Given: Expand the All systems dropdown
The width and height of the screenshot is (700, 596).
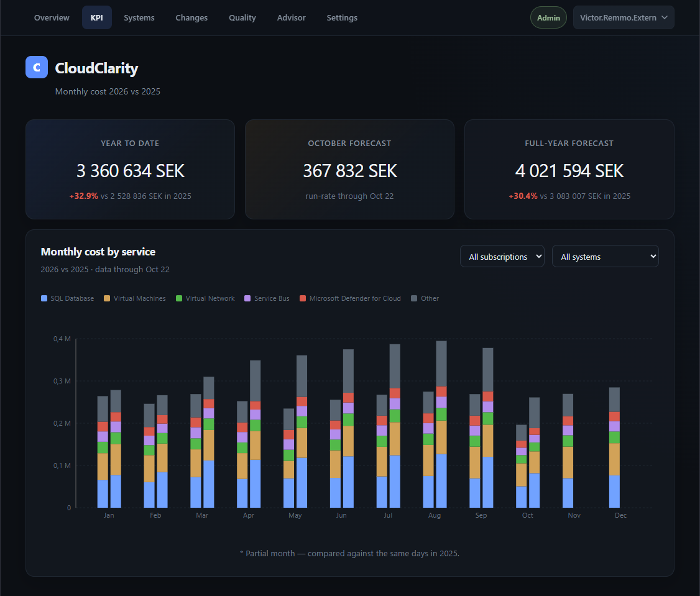Looking at the screenshot, I should 606,256.
